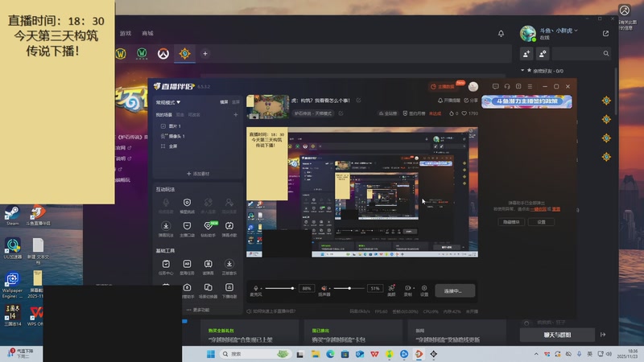Open the message icon in 直播伴侣 title bar
Image resolution: width=644 pixels, height=362 pixels.
(x=496, y=87)
